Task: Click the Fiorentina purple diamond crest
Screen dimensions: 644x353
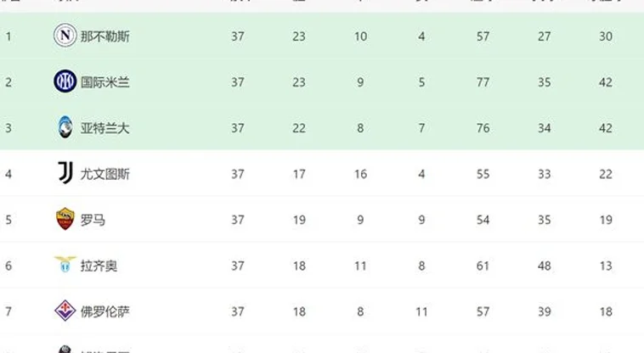Action: (65, 311)
